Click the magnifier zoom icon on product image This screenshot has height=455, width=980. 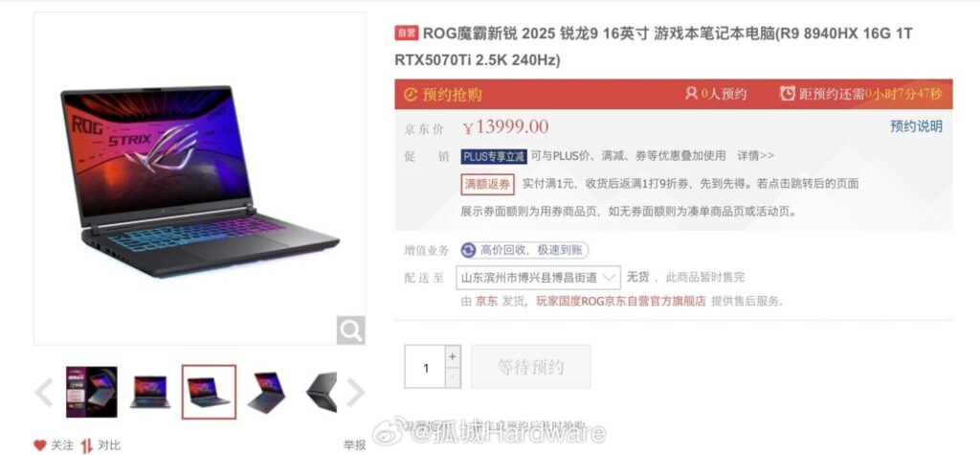point(350,330)
